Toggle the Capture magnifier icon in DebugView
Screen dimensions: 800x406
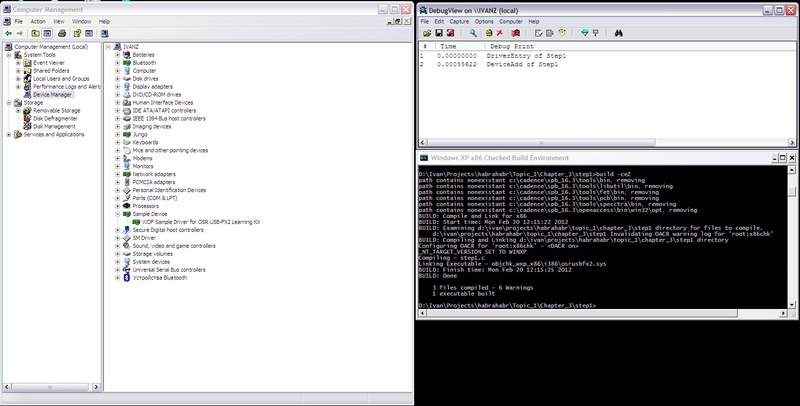pyautogui.click(x=473, y=33)
